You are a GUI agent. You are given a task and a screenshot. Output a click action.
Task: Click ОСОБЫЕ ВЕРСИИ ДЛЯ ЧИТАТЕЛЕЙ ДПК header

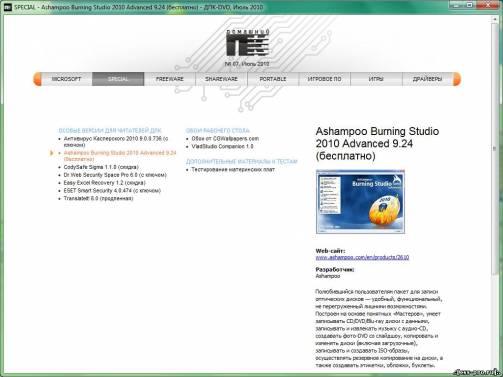pyautogui.click(x=110, y=130)
